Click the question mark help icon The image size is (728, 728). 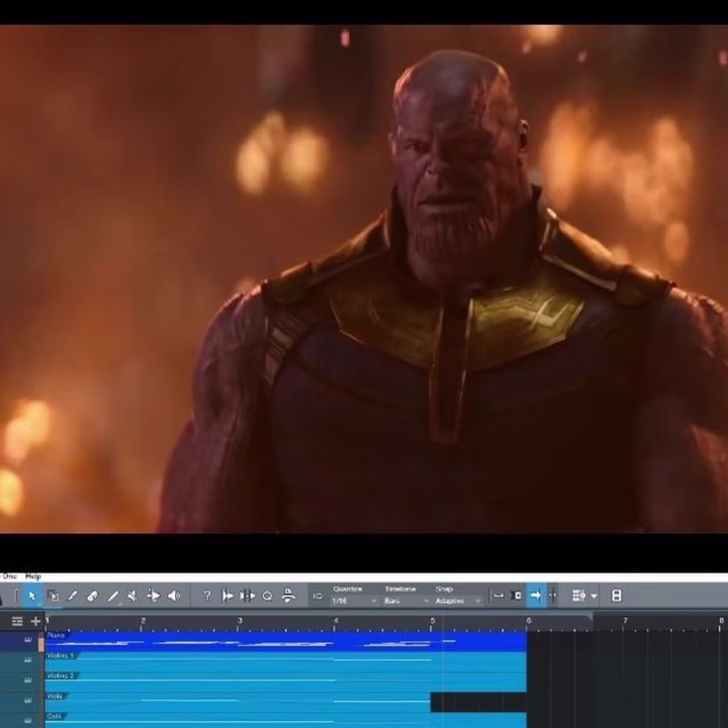206,596
